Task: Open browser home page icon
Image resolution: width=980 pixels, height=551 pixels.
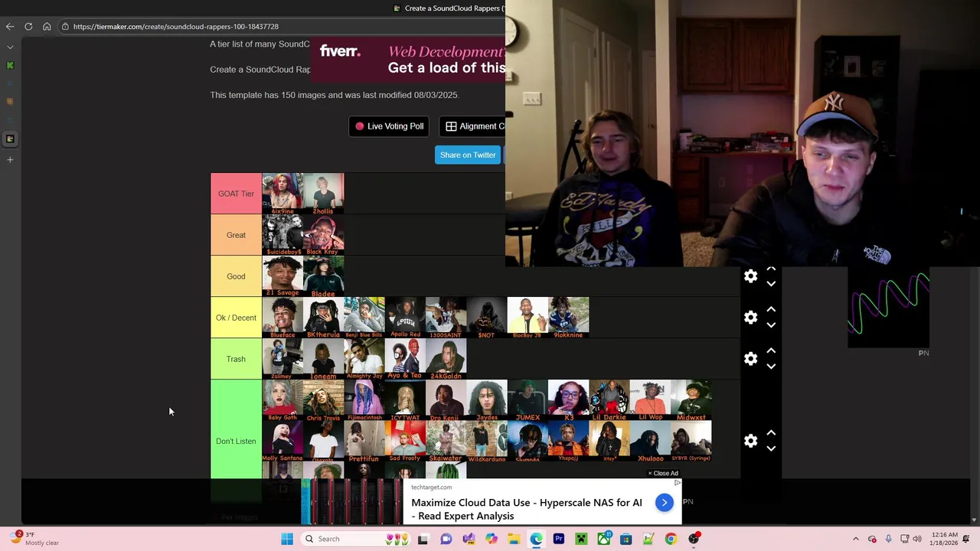Action: [x=47, y=26]
